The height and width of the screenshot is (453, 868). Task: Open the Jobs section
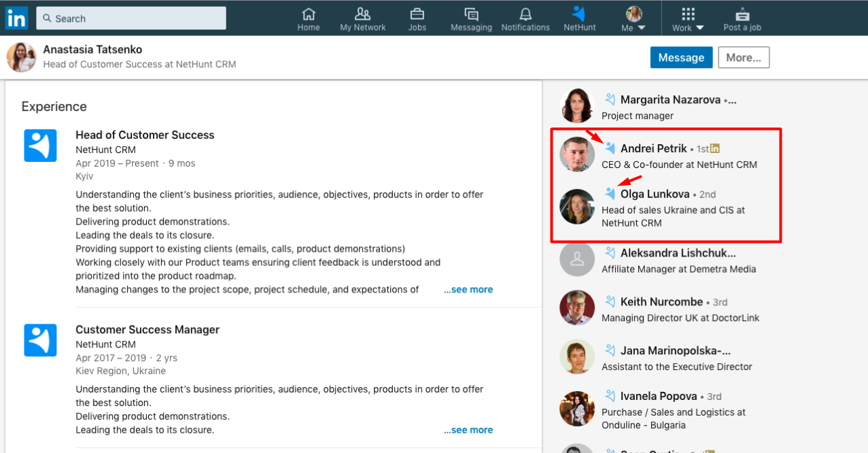pyautogui.click(x=417, y=19)
